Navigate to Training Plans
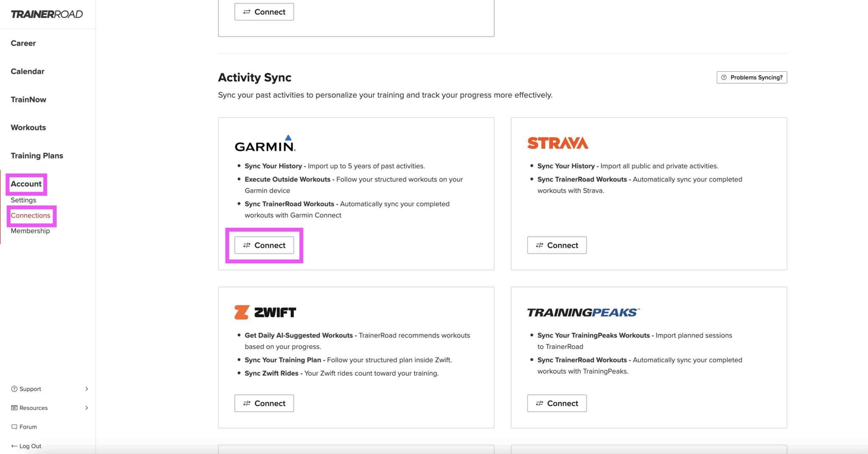 tap(37, 155)
